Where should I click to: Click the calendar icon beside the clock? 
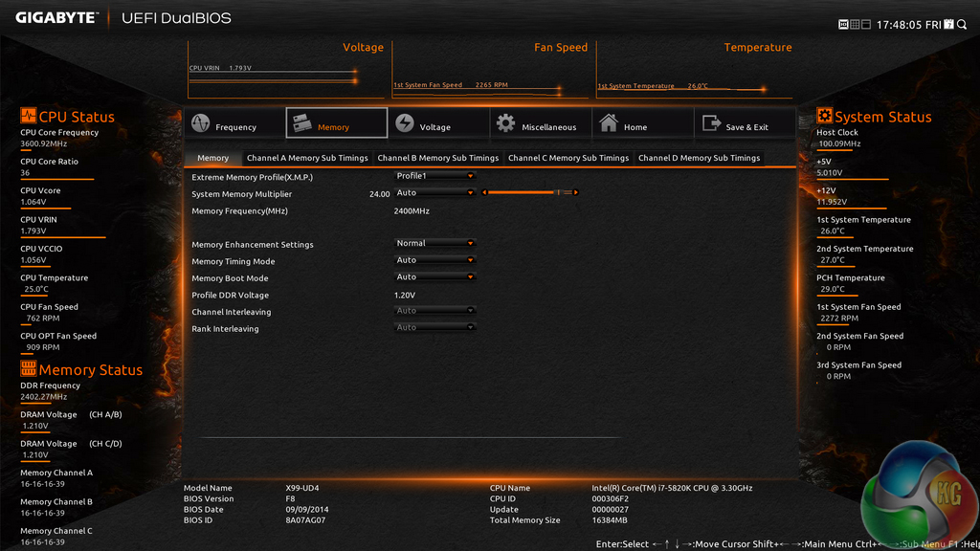click(x=948, y=24)
